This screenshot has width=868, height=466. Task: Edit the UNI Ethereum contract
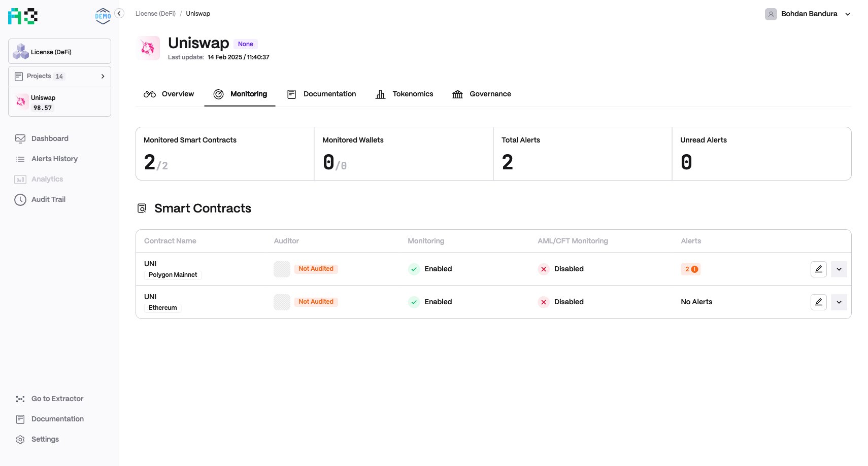point(819,302)
